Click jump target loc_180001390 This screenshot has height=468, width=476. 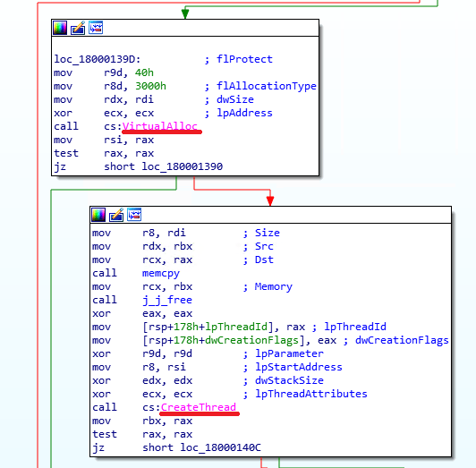[183, 166]
